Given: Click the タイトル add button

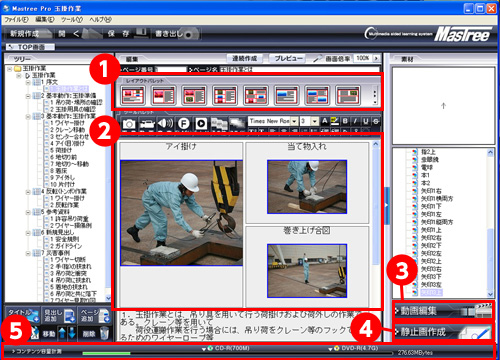Looking at the screenshot, I should (23, 315).
